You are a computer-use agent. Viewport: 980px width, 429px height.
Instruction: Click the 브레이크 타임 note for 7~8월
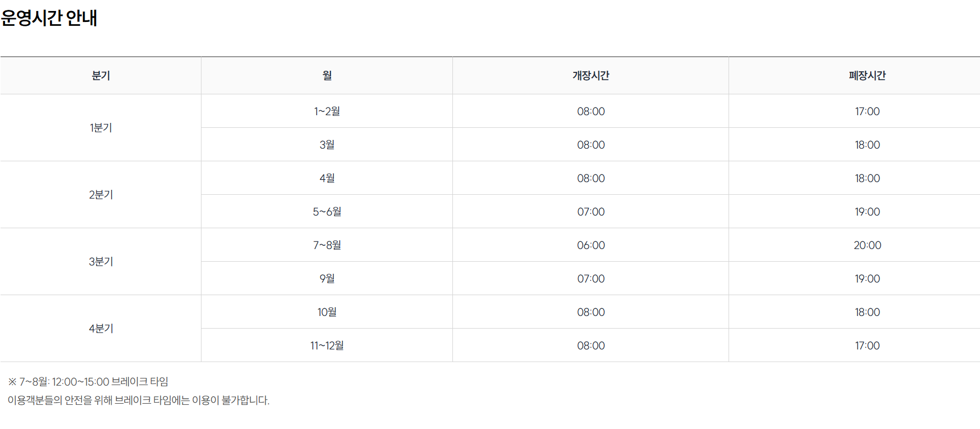(x=88, y=382)
